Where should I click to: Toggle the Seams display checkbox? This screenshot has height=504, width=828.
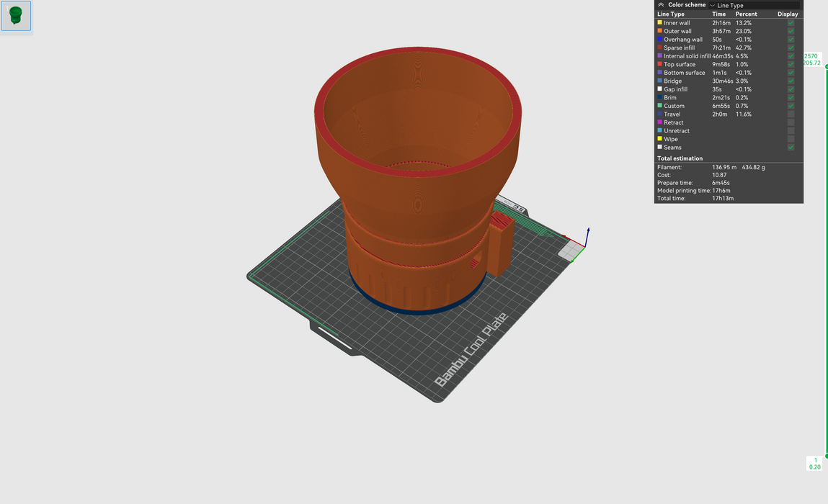[791, 148]
